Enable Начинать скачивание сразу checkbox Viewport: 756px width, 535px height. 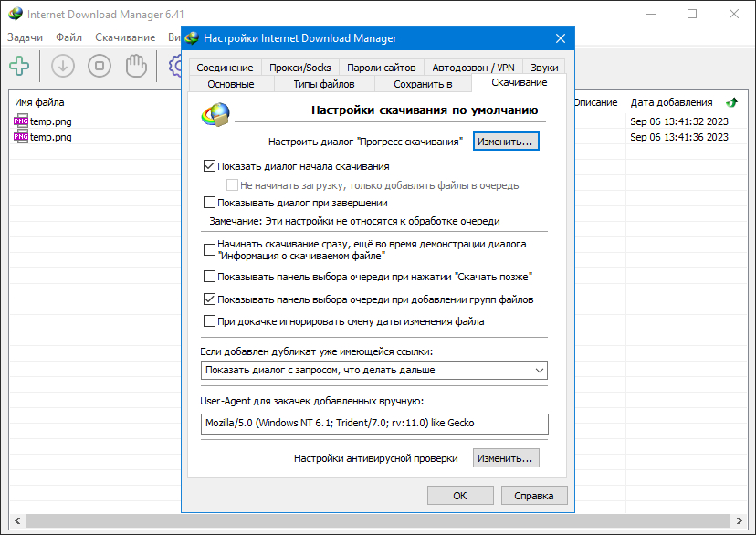pyautogui.click(x=209, y=249)
